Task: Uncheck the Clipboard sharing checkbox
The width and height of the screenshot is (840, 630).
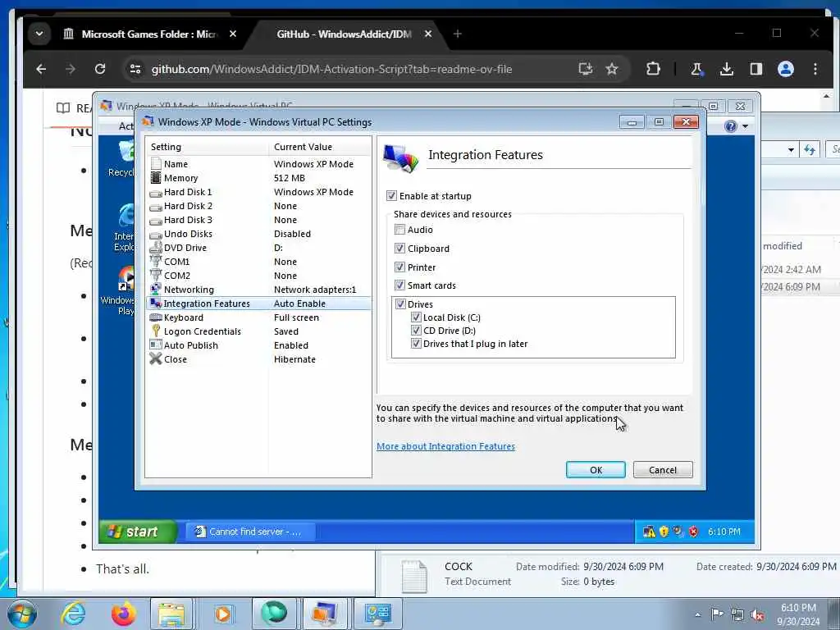Action: (399, 248)
